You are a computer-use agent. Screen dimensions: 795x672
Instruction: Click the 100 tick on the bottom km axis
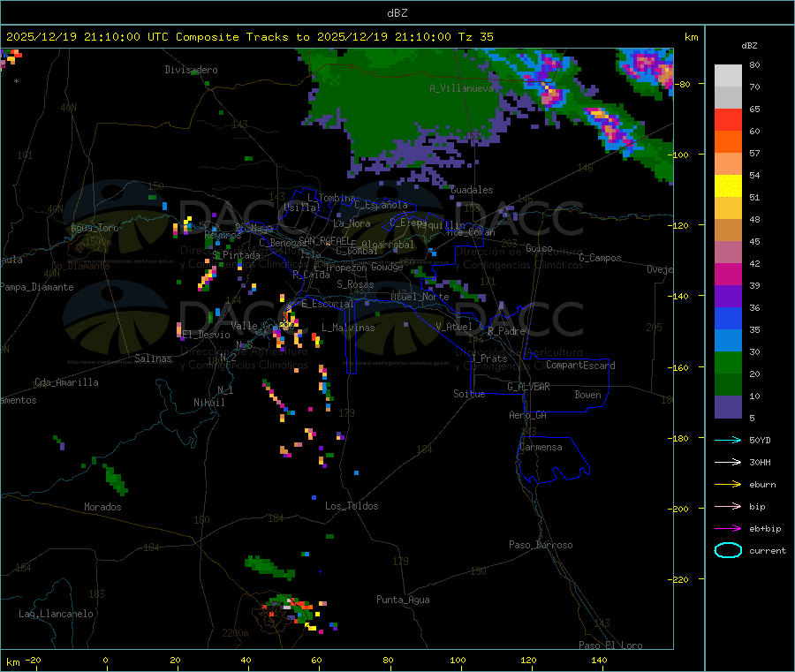click(458, 660)
